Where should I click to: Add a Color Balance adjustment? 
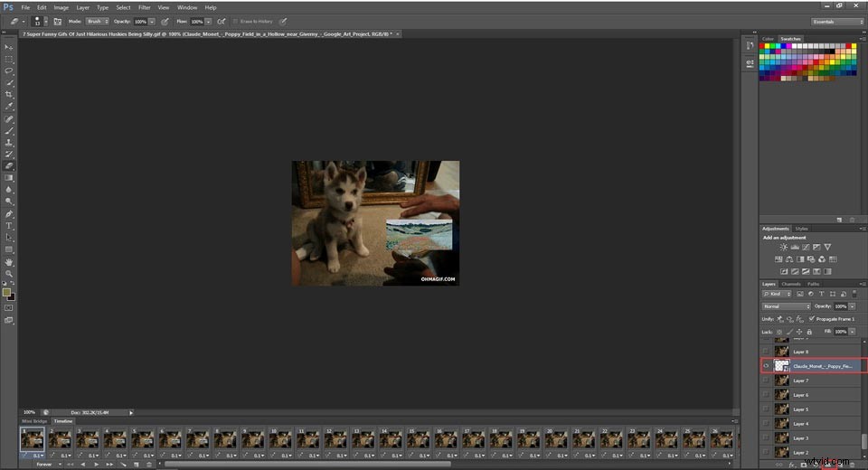point(789,259)
